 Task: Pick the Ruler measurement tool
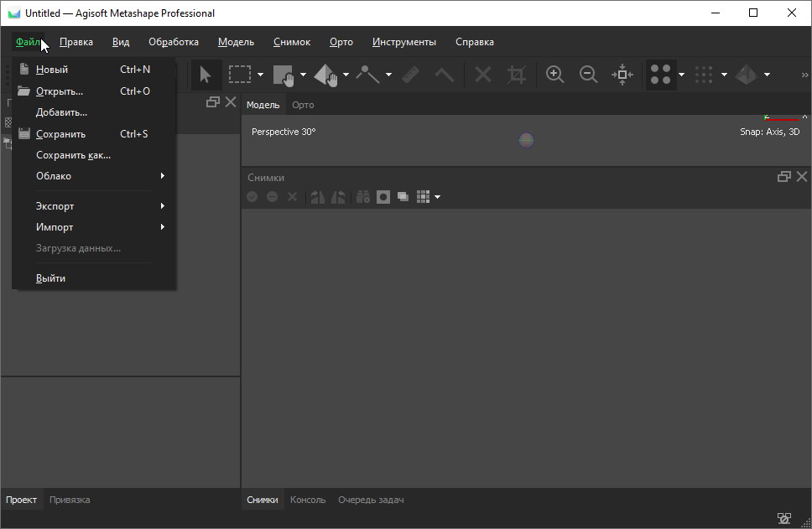click(410, 75)
